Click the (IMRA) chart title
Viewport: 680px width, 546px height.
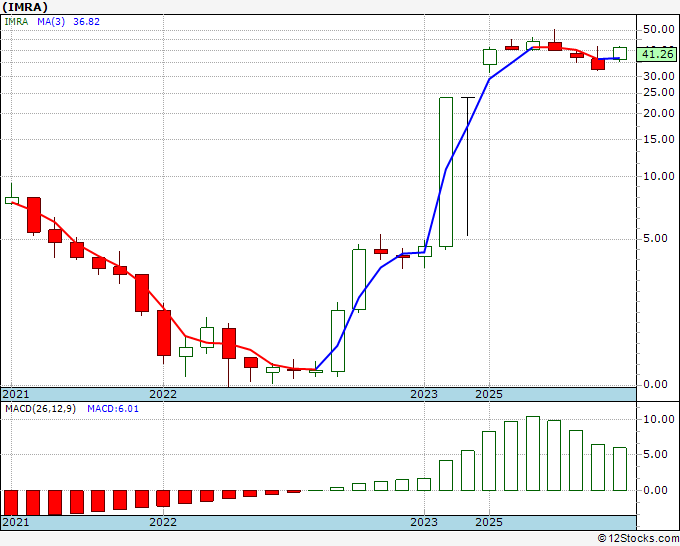[x=25, y=7]
